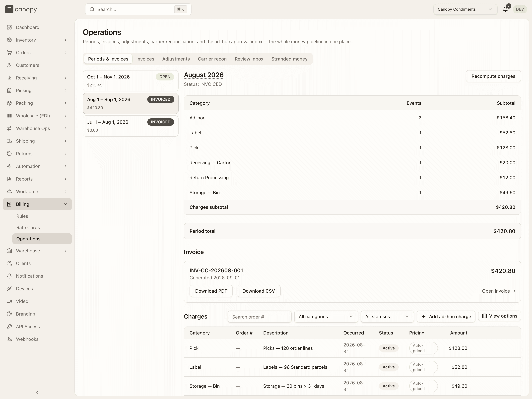
Task: Select the Jul 1 – Aug 1, 2026 period
Action: 131,126
